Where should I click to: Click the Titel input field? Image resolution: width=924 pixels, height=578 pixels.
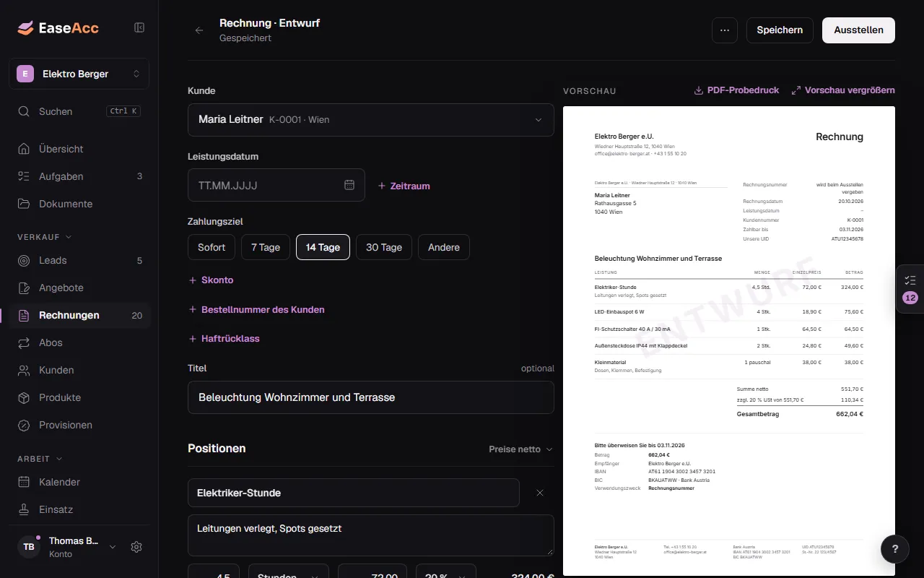tap(371, 397)
